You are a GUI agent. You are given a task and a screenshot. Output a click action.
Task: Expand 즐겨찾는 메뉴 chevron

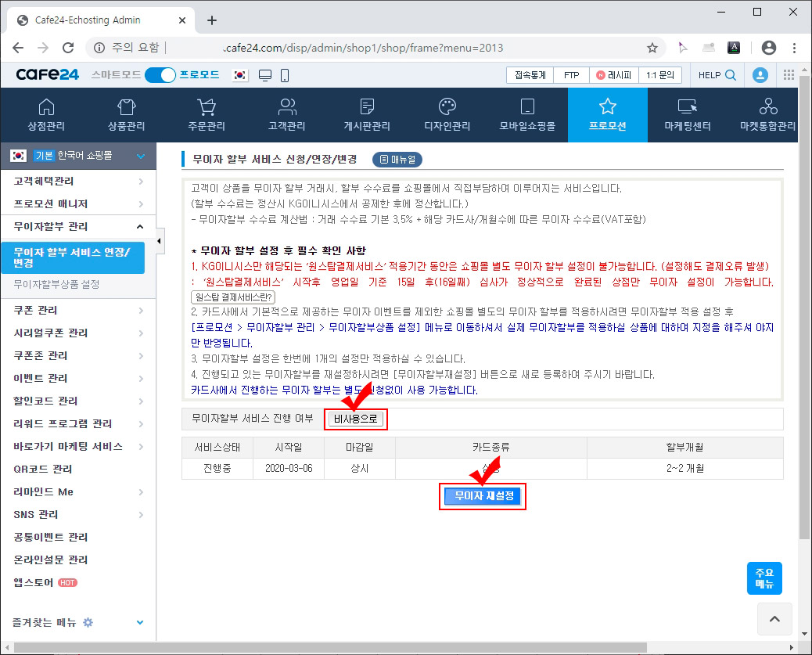[140, 622]
